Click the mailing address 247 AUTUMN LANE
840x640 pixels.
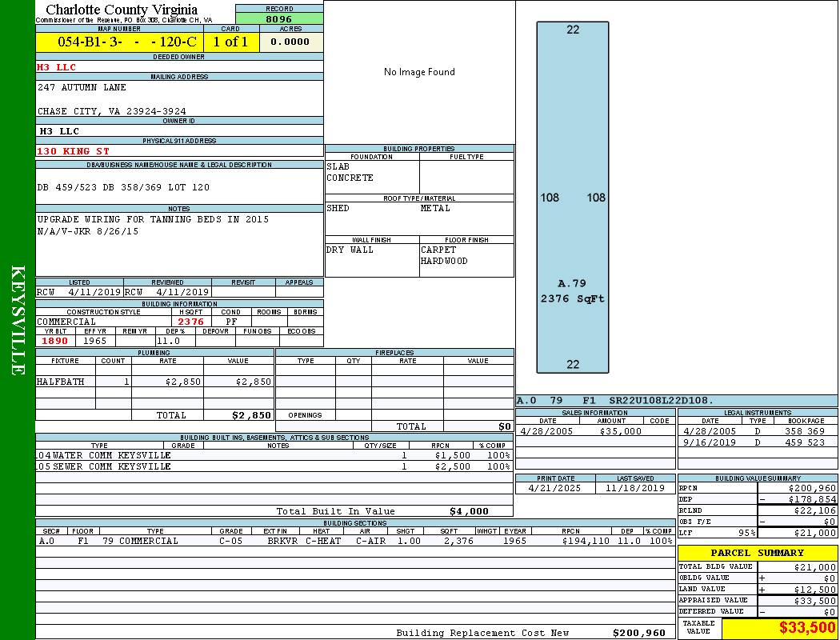pyautogui.click(x=82, y=88)
